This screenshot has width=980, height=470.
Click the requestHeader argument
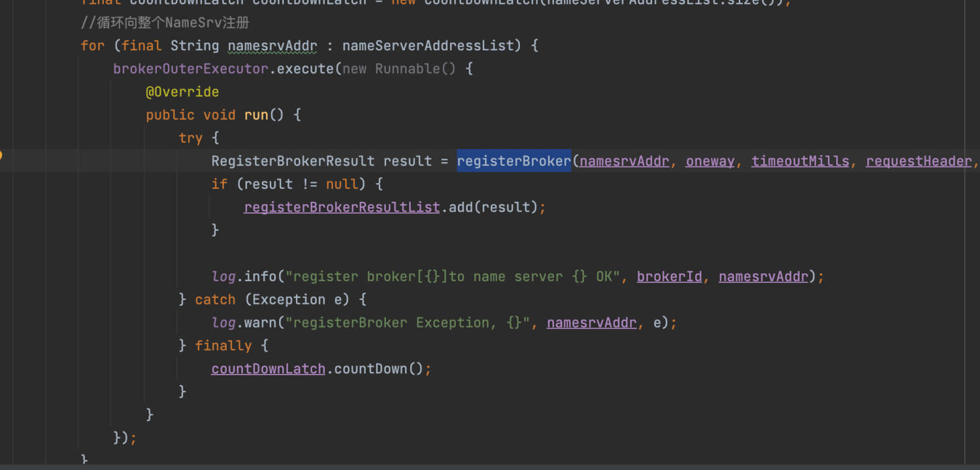[919, 161]
